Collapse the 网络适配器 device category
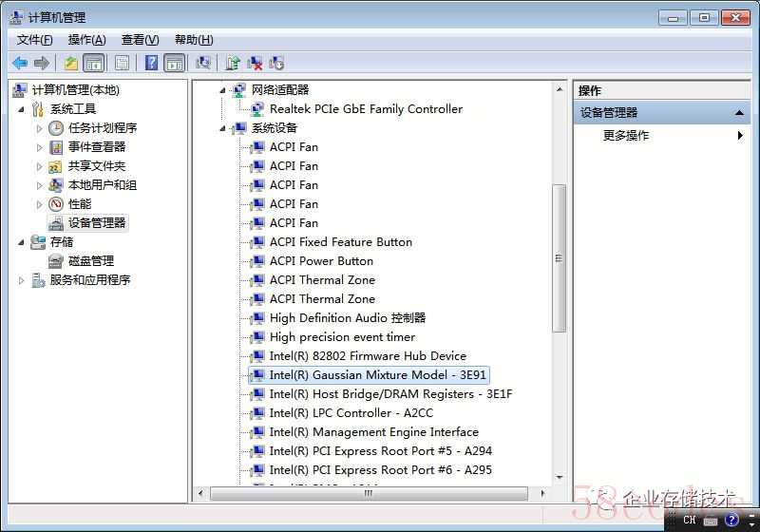Viewport: 760px width, 532px height. click(222, 90)
